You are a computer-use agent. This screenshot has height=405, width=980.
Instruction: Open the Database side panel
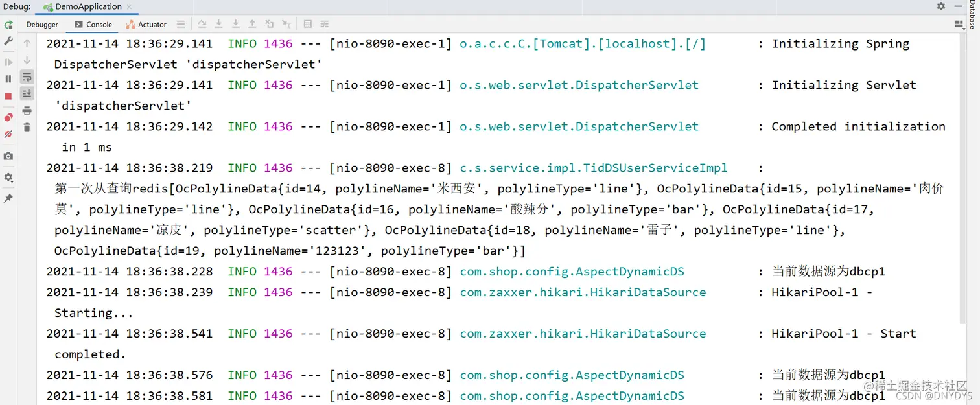[973, 16]
